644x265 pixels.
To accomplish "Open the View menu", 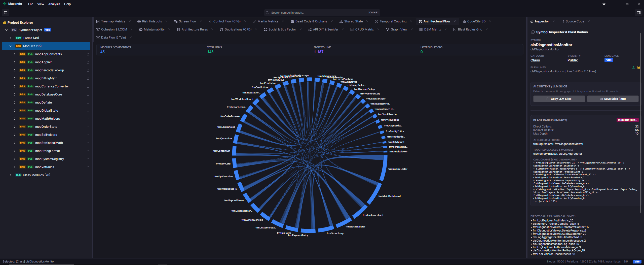I will pos(41,4).
